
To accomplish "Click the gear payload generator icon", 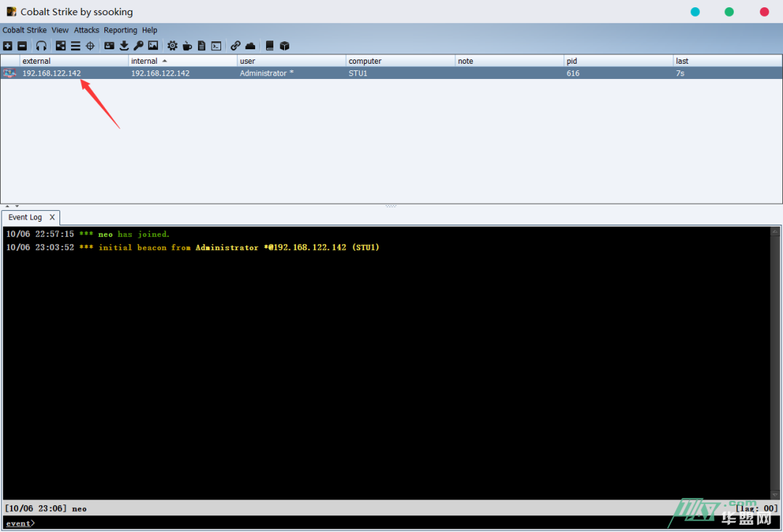I will [173, 46].
